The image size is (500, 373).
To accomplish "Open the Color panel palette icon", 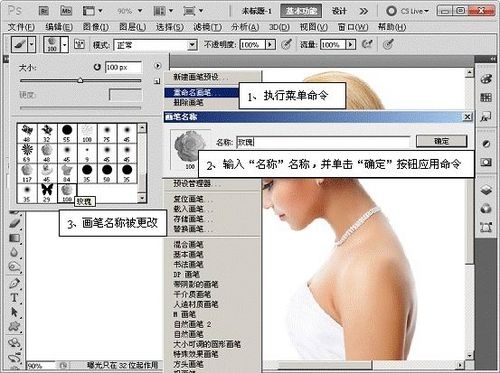I will point(486,79).
